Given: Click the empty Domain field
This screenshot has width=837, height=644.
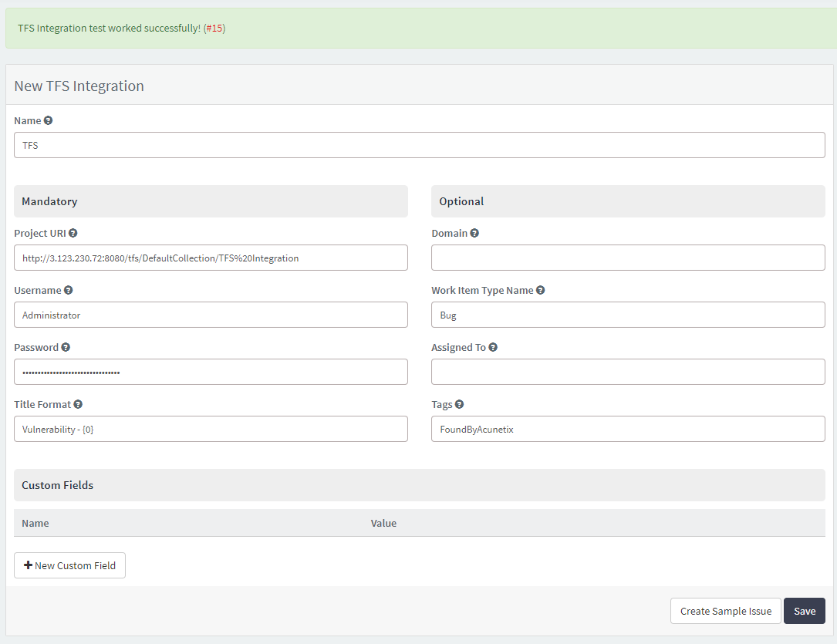Looking at the screenshot, I should pyautogui.click(x=628, y=258).
